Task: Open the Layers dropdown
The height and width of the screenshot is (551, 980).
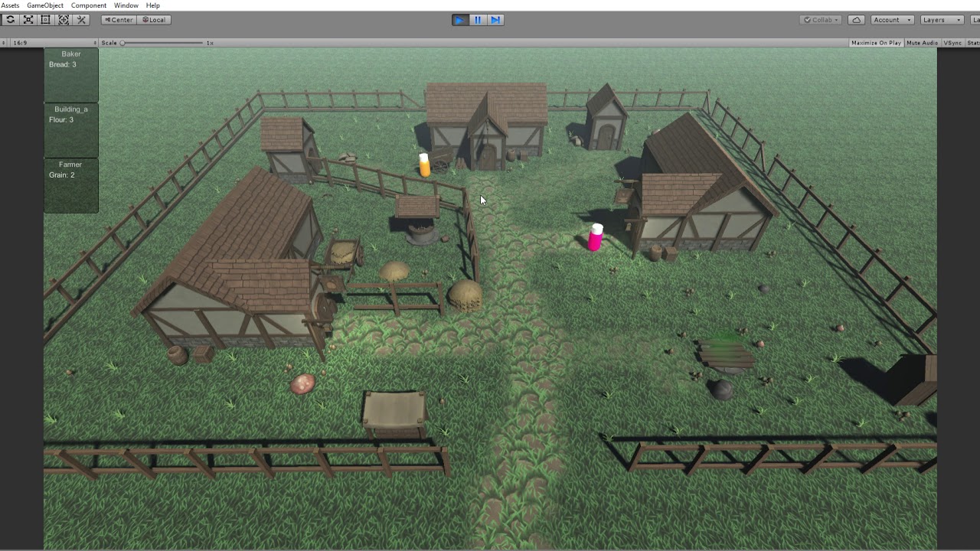Action: click(941, 20)
